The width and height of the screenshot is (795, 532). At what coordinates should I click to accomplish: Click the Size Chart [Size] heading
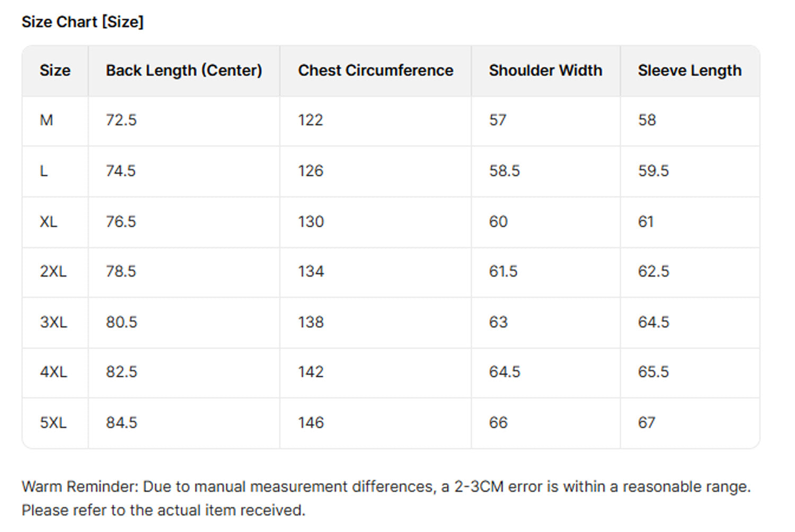click(x=83, y=22)
